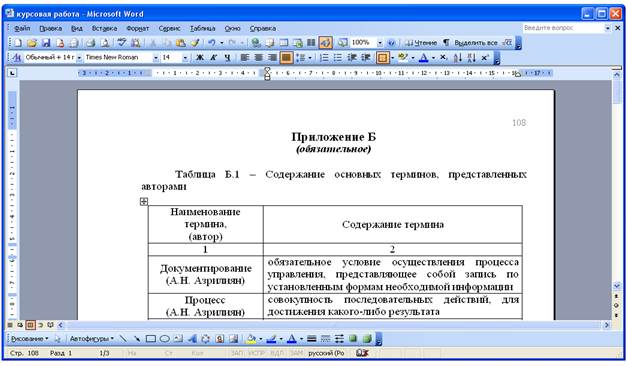Click the Введите вопрос help input field
Screen dimensions: 628x366
tap(563, 28)
